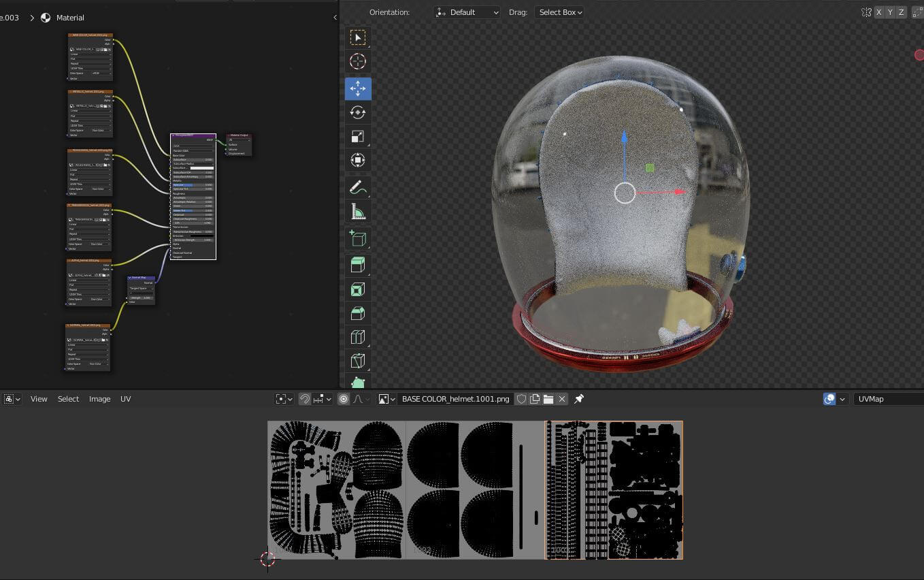Toggle proportional editing in UV editor
924x580 pixels.
[344, 399]
